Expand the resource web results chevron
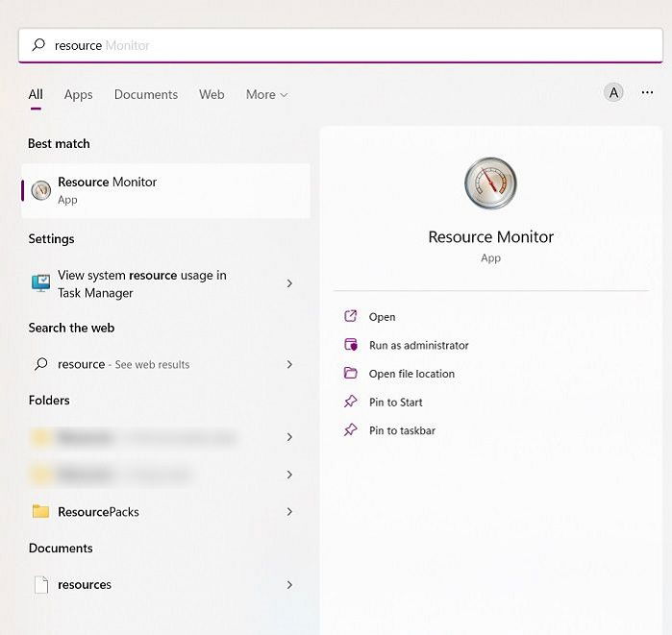 point(289,364)
